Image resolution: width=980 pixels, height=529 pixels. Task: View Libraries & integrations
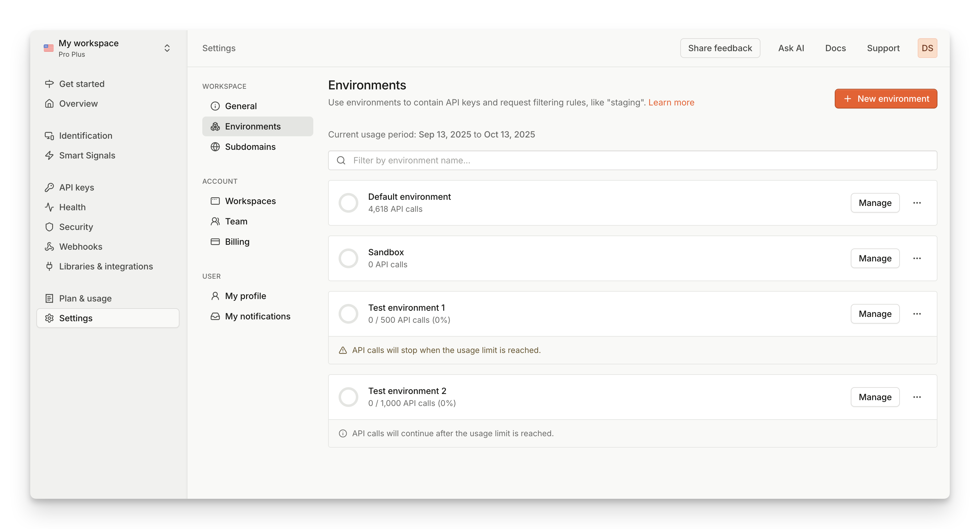(105, 266)
